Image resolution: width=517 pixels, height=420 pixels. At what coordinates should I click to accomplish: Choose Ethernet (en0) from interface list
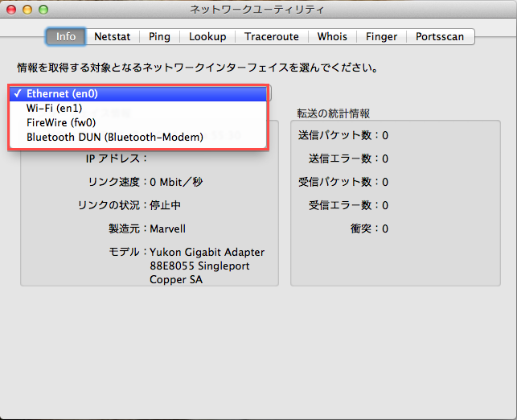[x=138, y=93]
